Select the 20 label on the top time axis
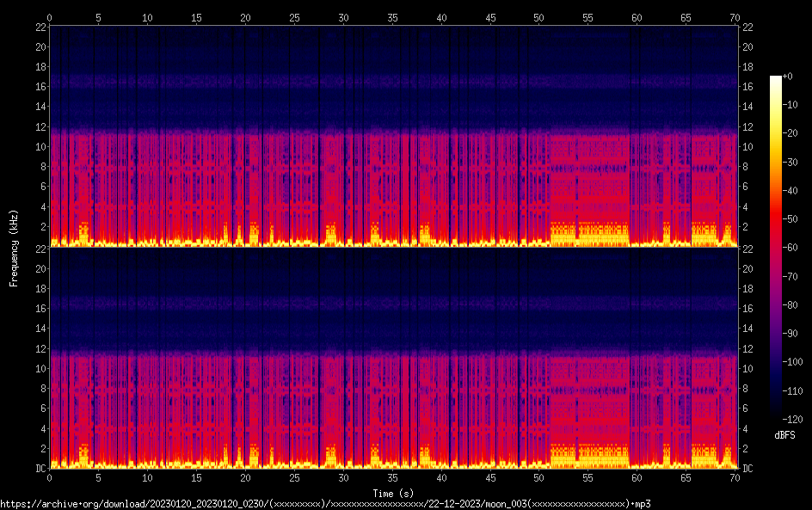The image size is (812, 510). point(246,17)
